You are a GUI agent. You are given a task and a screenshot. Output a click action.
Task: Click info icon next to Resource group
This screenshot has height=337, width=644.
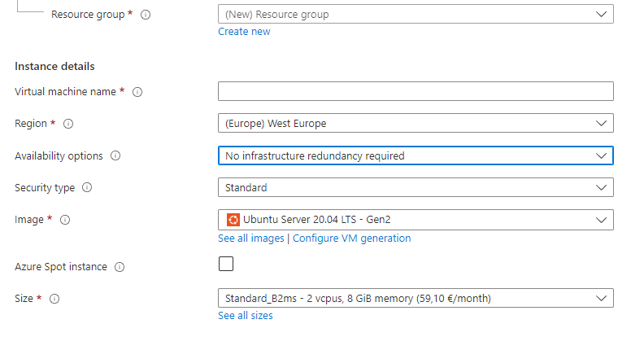coord(146,15)
